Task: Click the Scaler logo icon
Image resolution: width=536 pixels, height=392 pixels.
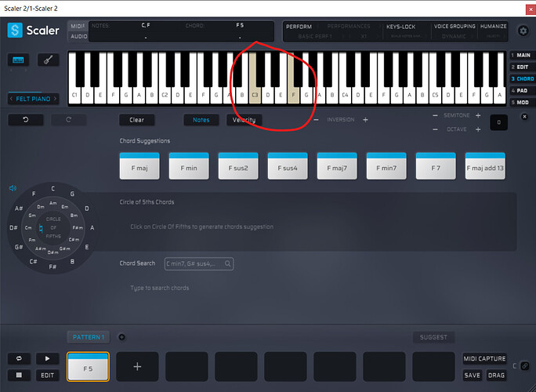Action: tap(15, 30)
